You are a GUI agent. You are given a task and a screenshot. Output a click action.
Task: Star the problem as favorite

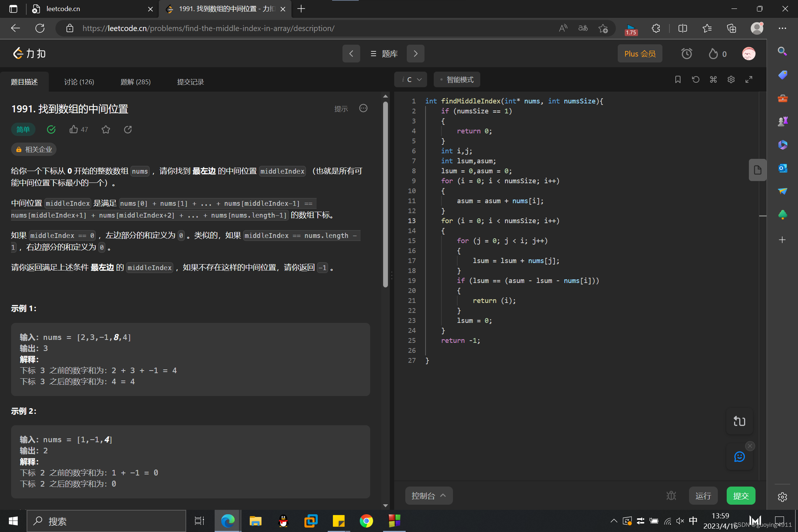pyautogui.click(x=106, y=129)
